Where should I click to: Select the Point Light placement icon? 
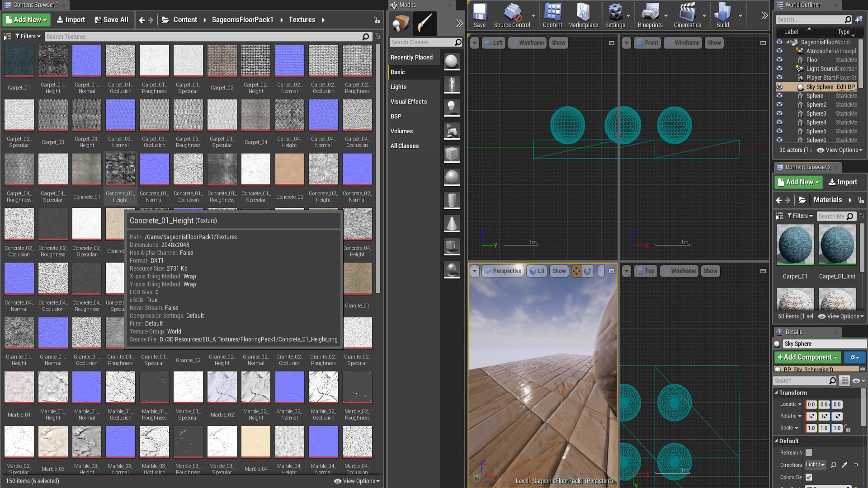[x=452, y=108]
